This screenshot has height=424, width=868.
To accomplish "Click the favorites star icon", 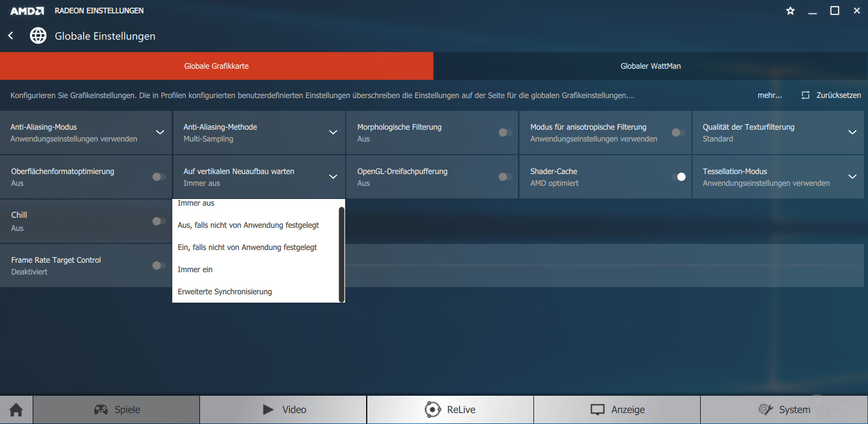I will [x=790, y=11].
